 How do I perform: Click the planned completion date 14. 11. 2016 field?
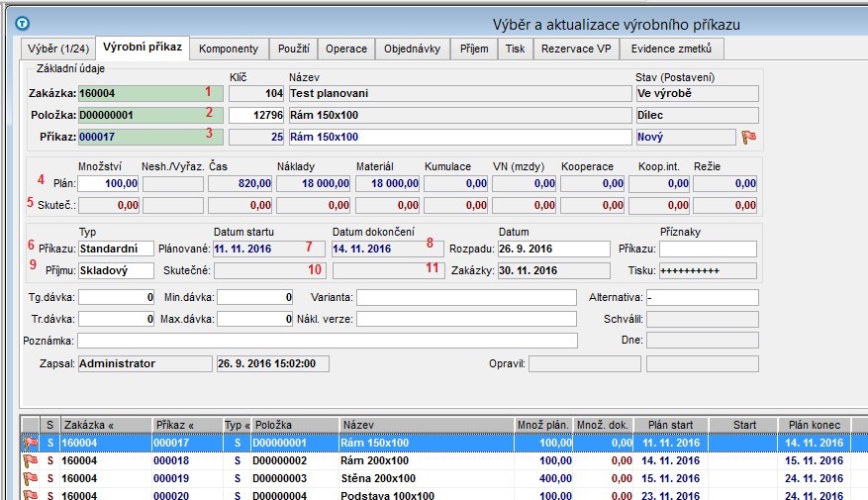388,249
